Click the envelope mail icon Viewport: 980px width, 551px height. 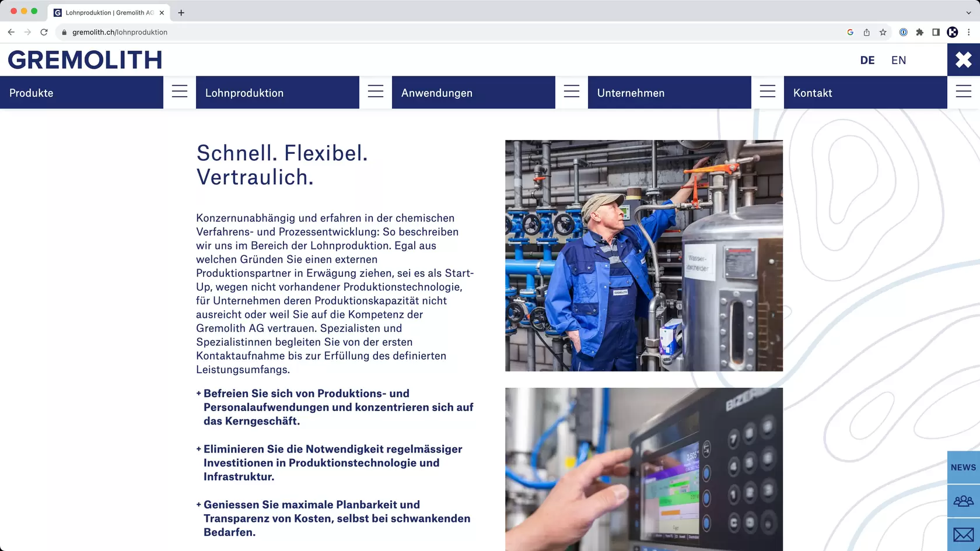pyautogui.click(x=963, y=534)
